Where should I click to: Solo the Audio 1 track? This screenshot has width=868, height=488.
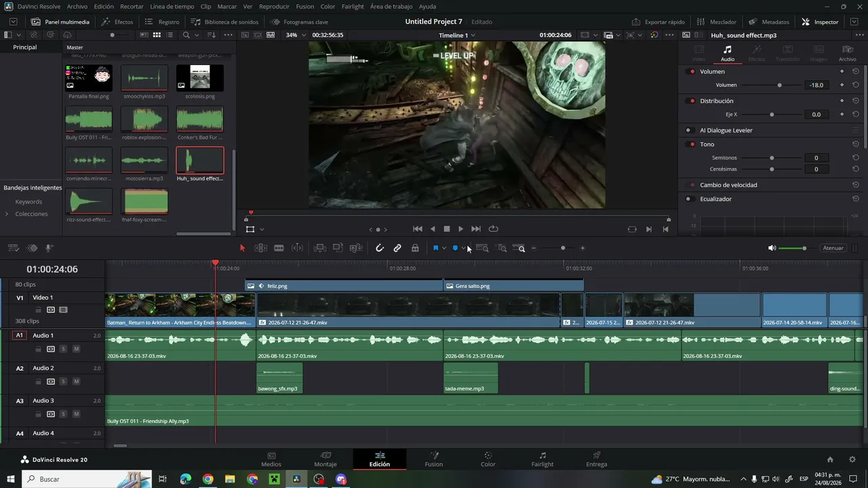(64, 349)
